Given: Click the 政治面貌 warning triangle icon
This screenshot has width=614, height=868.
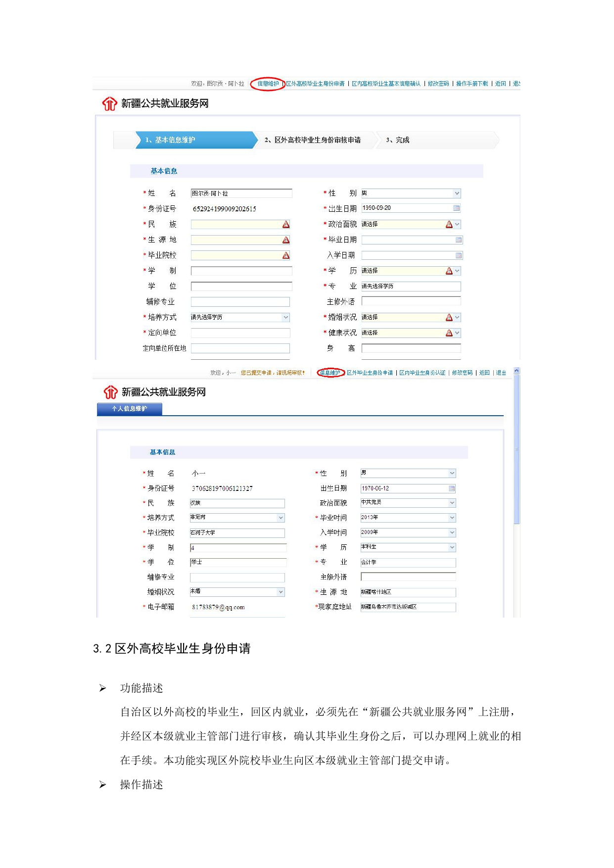Looking at the screenshot, I should coord(449,224).
